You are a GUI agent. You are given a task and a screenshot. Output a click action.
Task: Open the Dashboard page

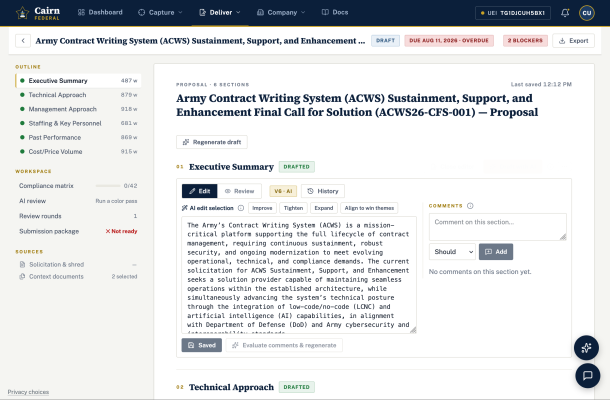[x=100, y=12]
